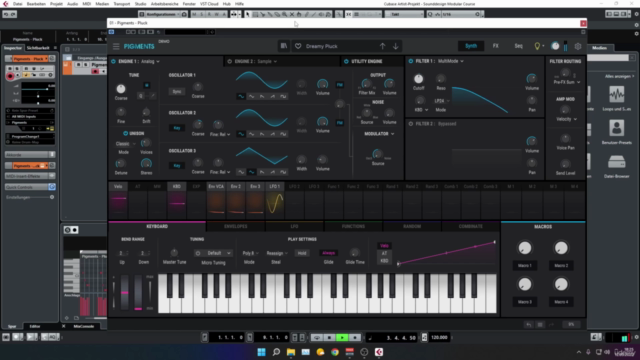Image resolution: width=640 pixels, height=360 pixels.
Task: Toggle Oscillator 2 Key button
Action: [177, 128]
